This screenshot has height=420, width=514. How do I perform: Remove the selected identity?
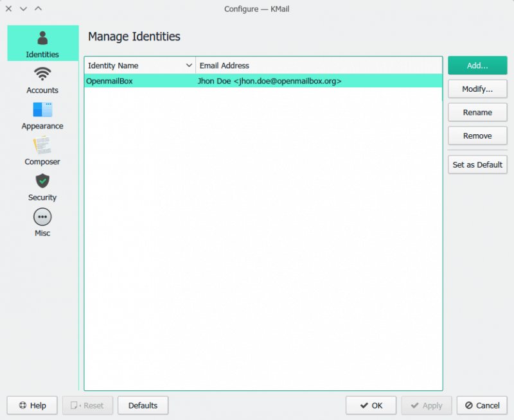[477, 136]
